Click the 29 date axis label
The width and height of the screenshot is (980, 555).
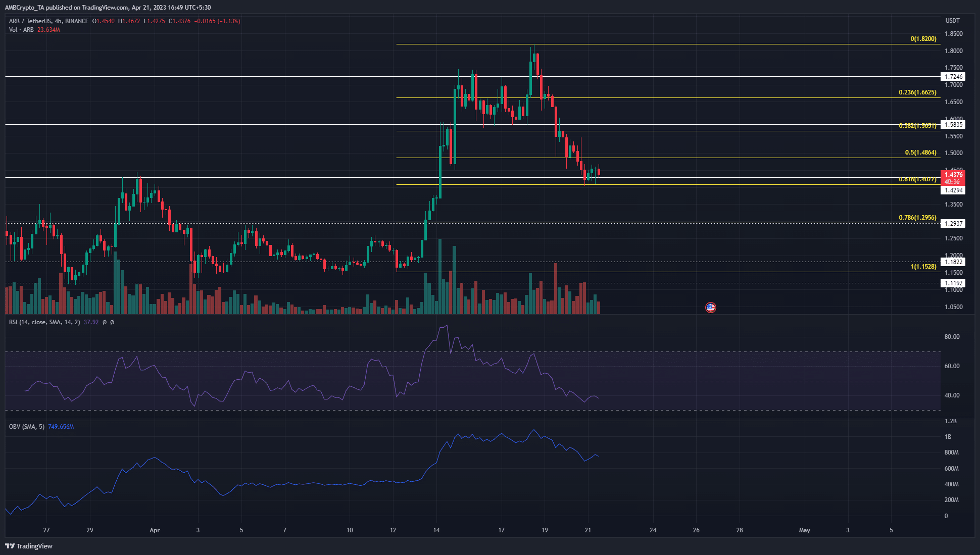click(90, 530)
